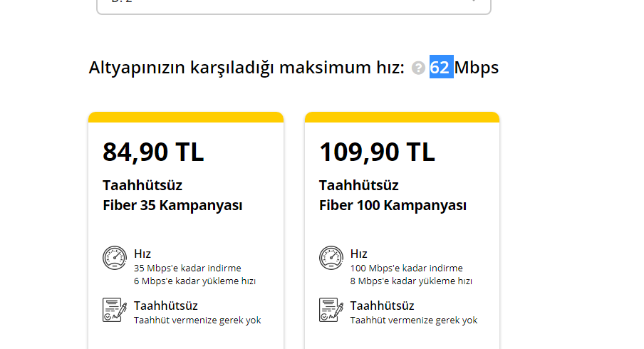Click the "Altyapınızın karşıladığı maksimum hız" heading
This screenshot has width=644, height=349.
click(246, 68)
